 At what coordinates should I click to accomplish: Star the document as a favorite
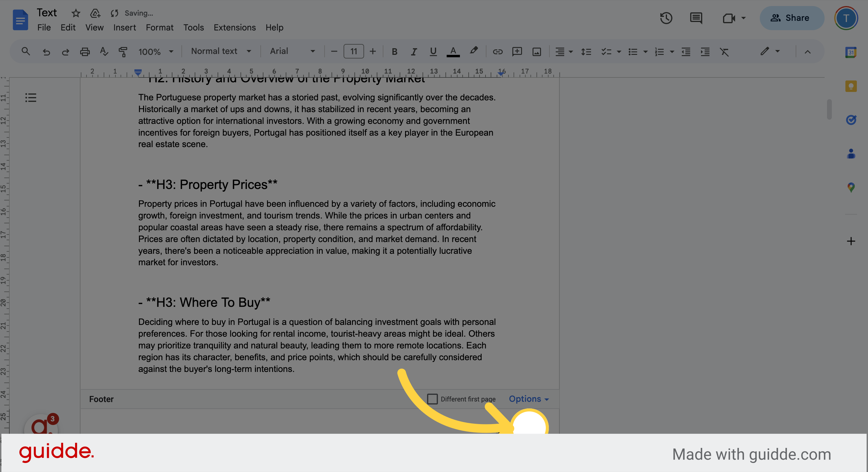(x=75, y=13)
